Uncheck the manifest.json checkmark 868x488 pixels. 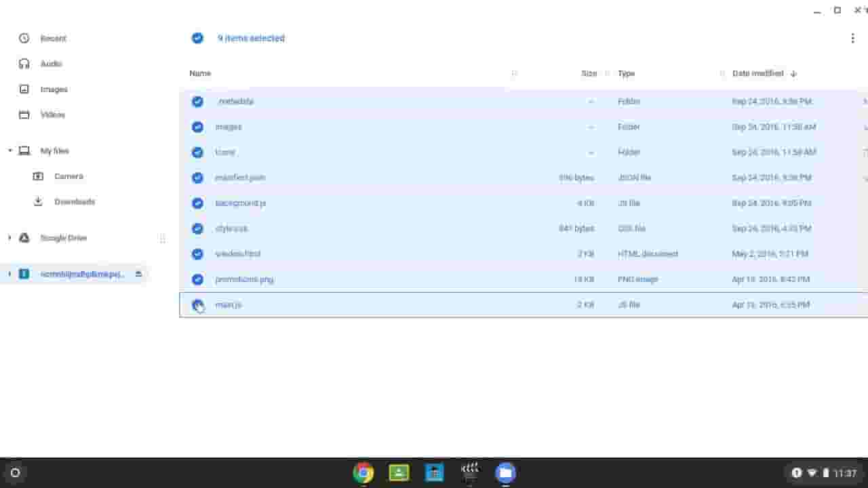point(197,178)
